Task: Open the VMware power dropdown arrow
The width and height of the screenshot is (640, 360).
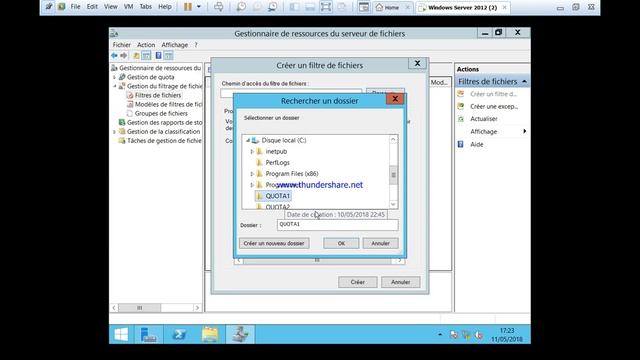Action: 199,7
